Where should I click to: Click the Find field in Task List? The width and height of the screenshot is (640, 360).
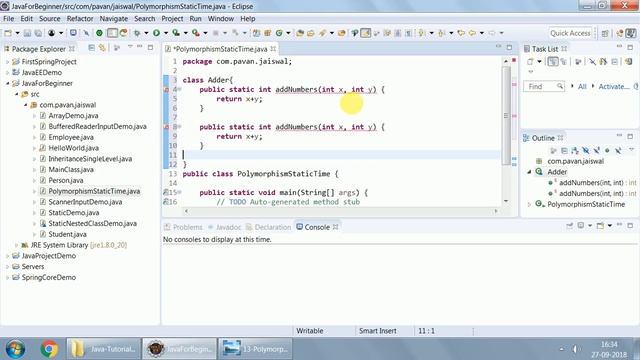point(544,87)
